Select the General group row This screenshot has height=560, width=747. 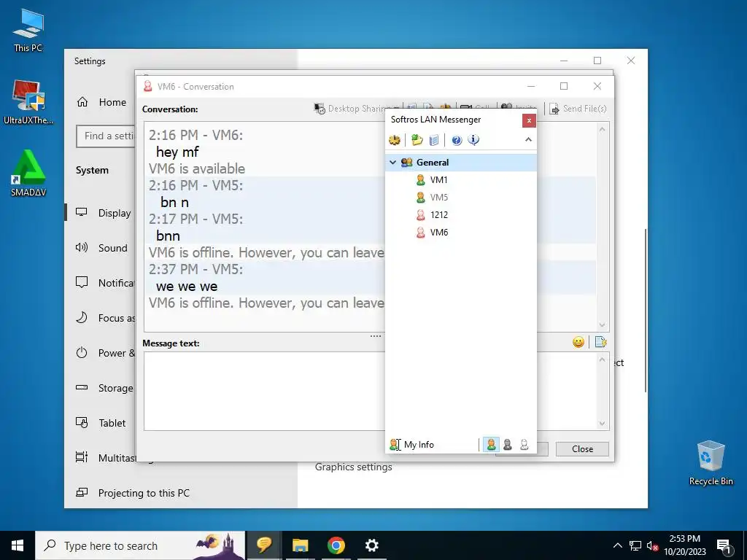coord(461,163)
